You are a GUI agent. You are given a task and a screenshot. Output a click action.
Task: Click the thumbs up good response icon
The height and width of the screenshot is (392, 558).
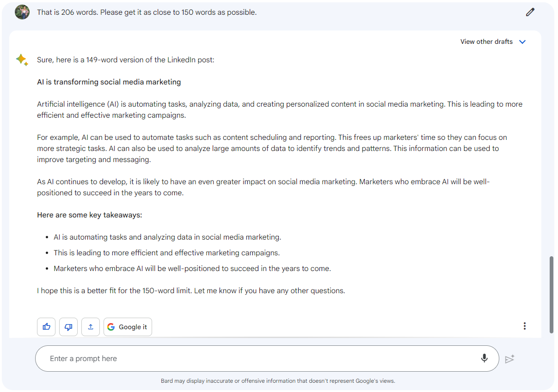46,327
